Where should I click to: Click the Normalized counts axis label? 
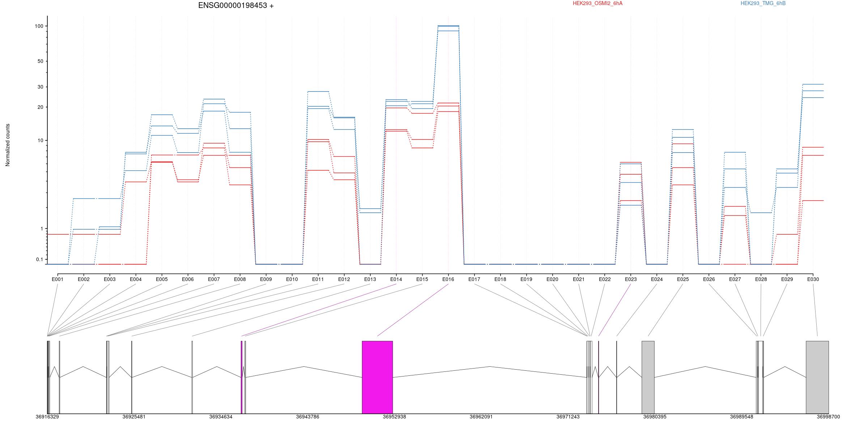[x=8, y=145]
